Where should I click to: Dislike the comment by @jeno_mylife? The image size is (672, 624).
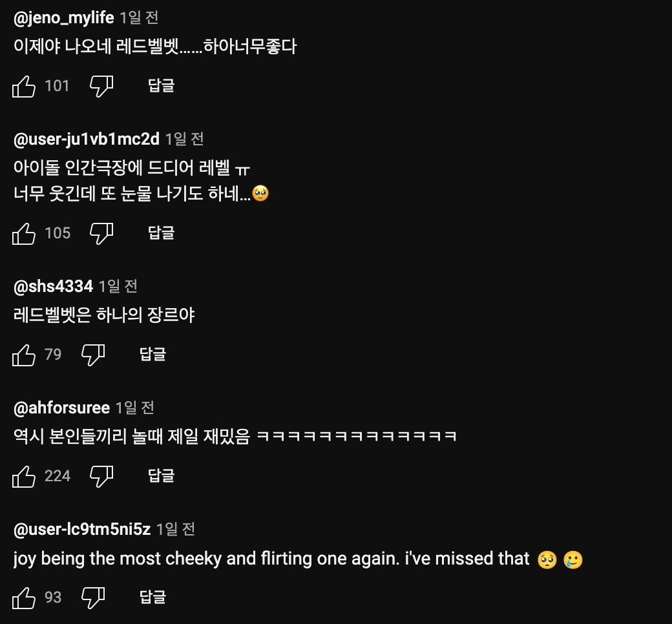(101, 86)
